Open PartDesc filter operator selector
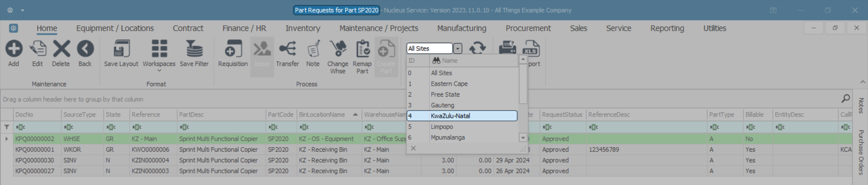The image size is (868, 185). [x=184, y=127]
